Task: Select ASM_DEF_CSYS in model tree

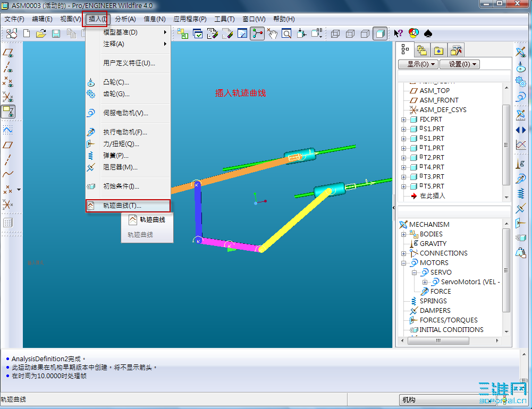Action: click(443, 110)
